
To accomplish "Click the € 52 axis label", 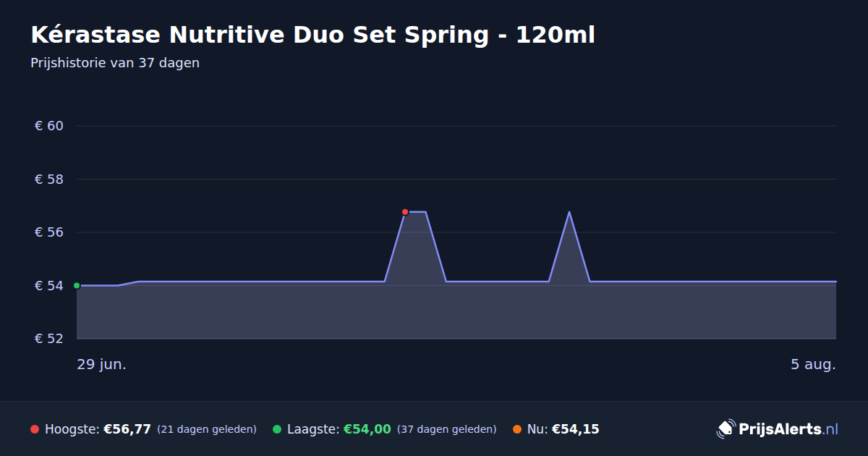I will [x=49, y=339].
